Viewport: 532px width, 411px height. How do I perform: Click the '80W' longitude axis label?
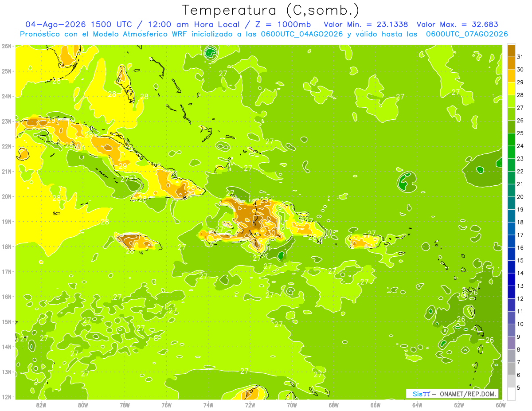(83, 405)
